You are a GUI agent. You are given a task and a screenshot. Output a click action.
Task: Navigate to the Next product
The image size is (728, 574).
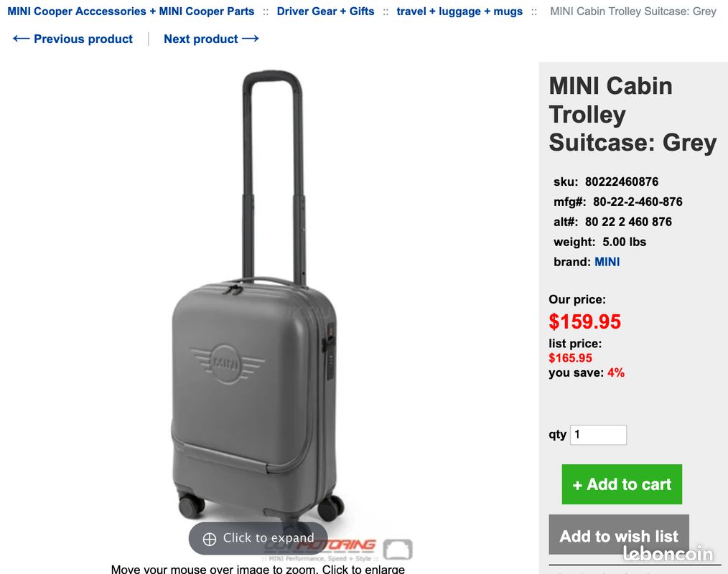point(201,39)
